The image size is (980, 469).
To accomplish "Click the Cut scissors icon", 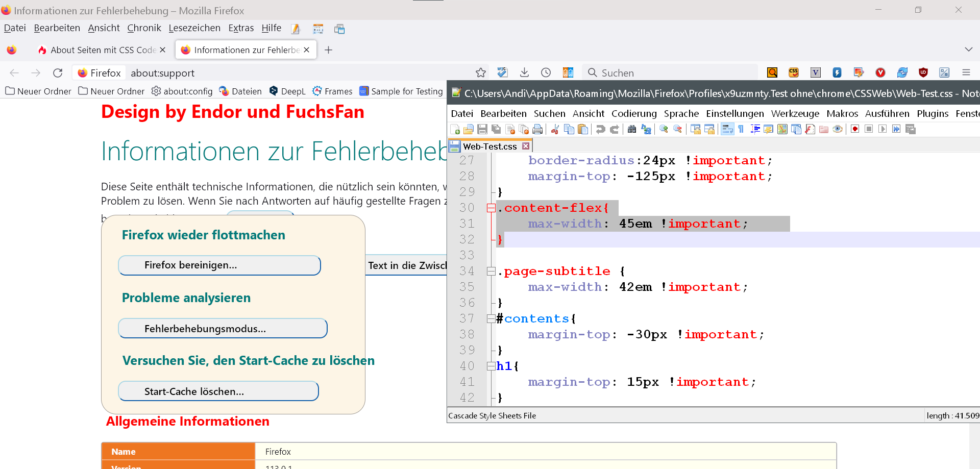I will click(555, 129).
